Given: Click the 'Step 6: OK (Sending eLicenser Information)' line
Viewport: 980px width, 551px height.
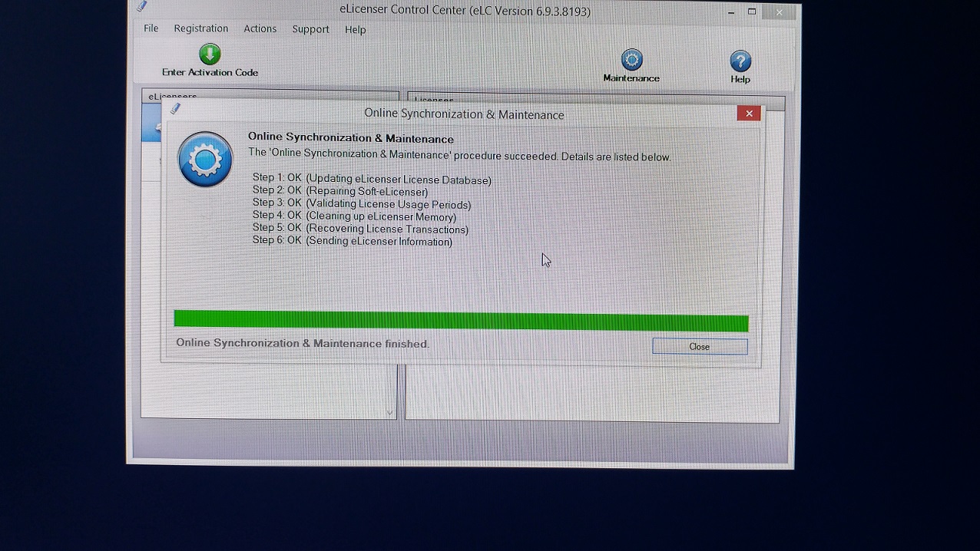Looking at the screenshot, I should coord(353,241).
